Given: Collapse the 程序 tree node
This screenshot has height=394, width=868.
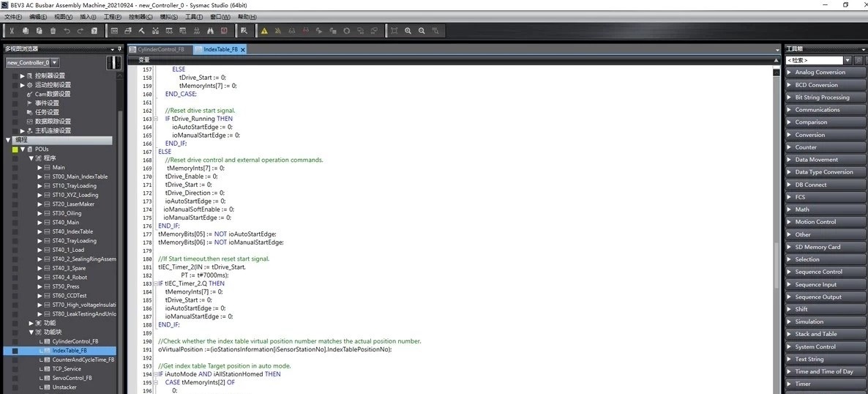Looking at the screenshot, I should click(x=31, y=158).
